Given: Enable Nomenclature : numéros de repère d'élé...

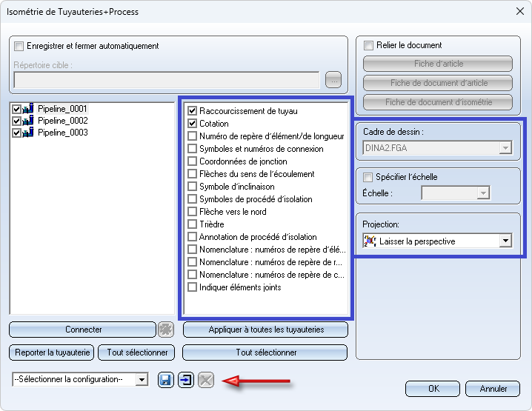Looking at the screenshot, I should [x=193, y=250].
